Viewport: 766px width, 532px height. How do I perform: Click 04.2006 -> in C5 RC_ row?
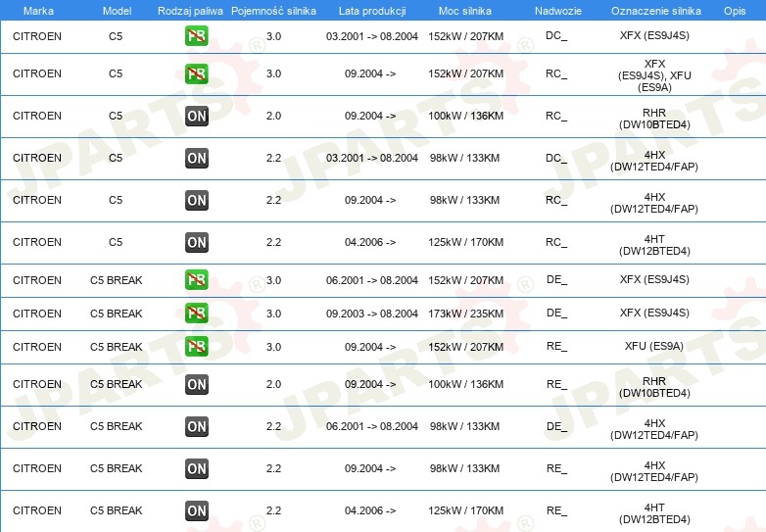(370, 242)
